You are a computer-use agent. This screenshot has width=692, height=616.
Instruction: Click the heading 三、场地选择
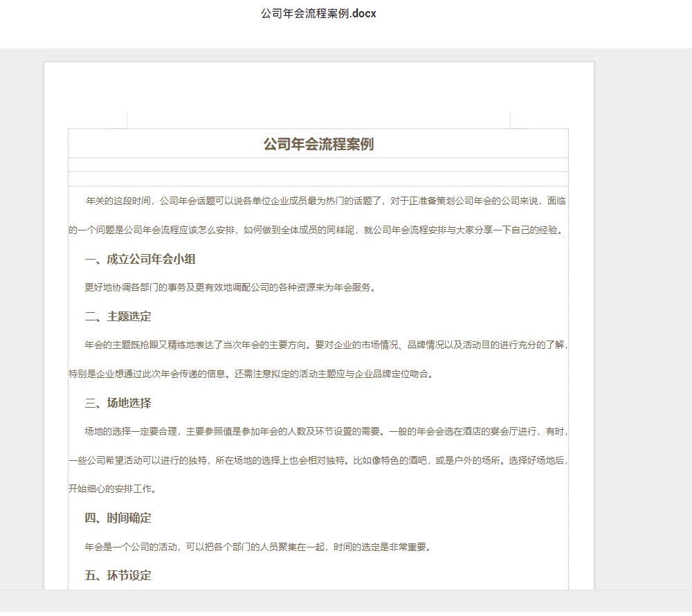[118, 403]
